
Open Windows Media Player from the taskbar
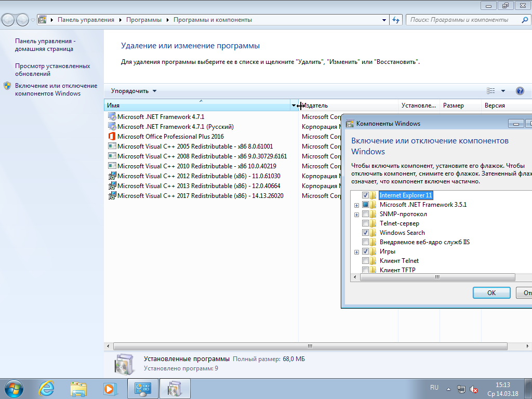coord(110,389)
